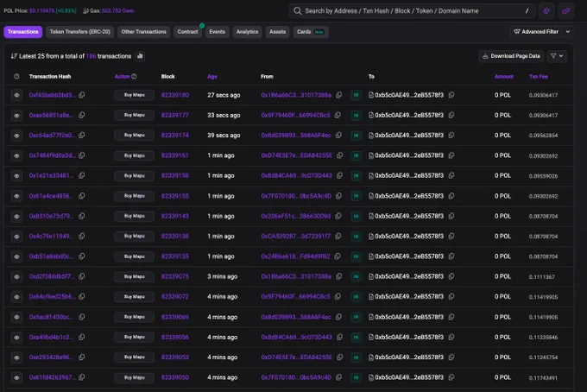Copy To address in block 82339135 row

(451, 256)
